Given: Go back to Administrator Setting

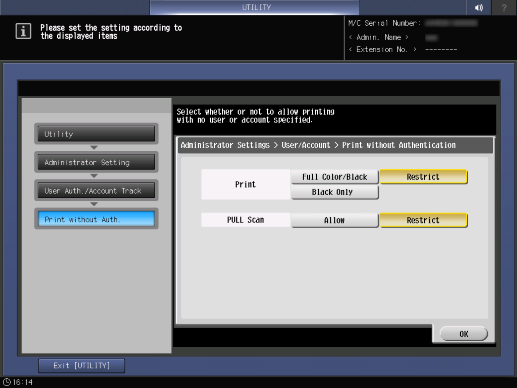Looking at the screenshot, I should pos(96,162).
